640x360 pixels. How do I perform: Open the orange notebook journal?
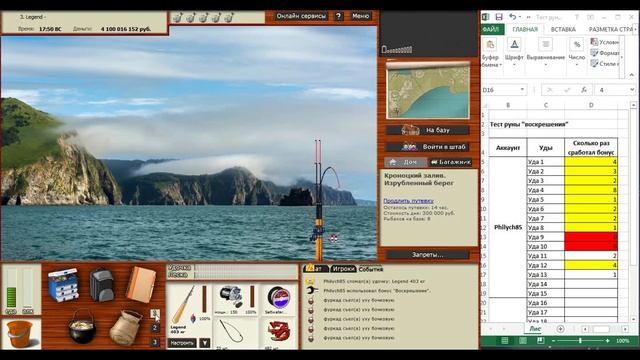[x=141, y=284]
